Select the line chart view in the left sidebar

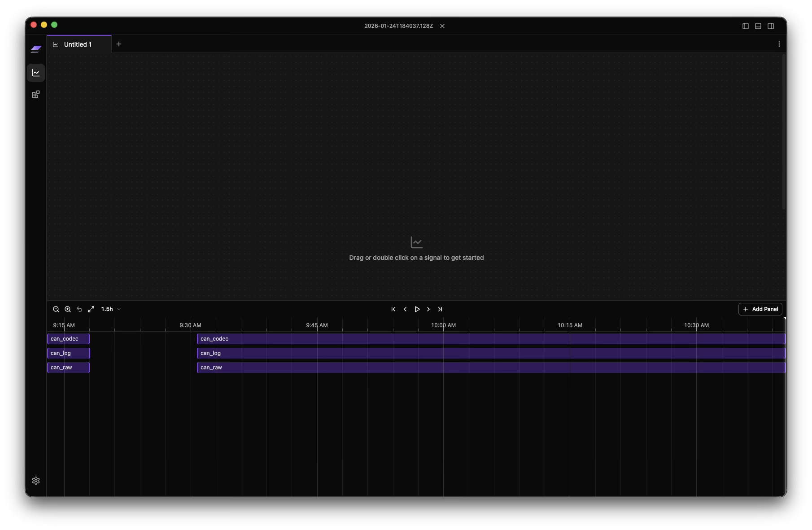[36, 72]
